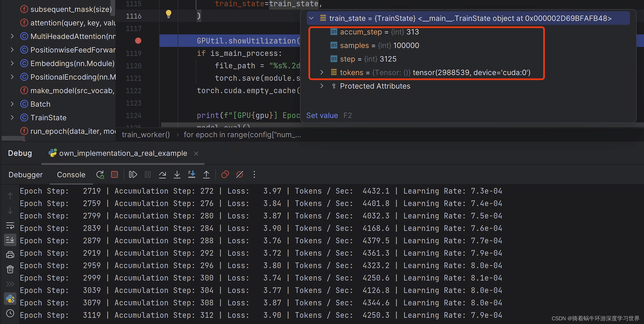Click the for epoch breadcrumb
The height and width of the screenshot is (324, 644).
pos(242,135)
